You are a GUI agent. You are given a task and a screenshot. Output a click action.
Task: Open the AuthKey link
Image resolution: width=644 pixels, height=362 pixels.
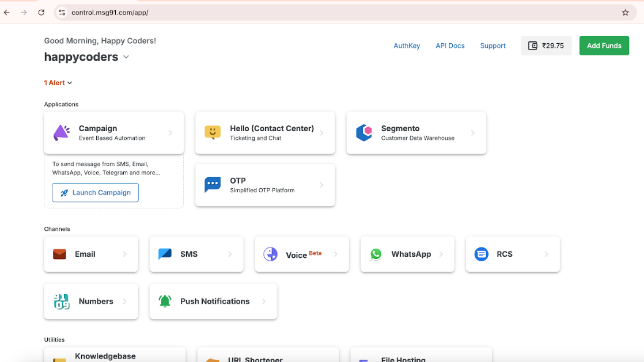[x=407, y=45]
